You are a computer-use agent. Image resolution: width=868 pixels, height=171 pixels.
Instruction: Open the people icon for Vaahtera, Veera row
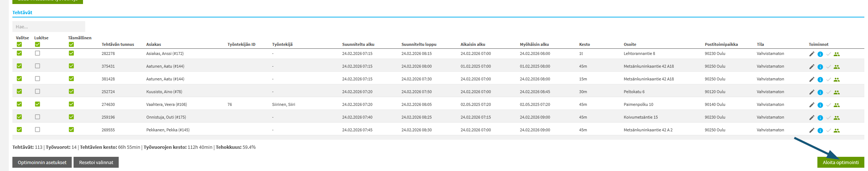click(x=836, y=105)
